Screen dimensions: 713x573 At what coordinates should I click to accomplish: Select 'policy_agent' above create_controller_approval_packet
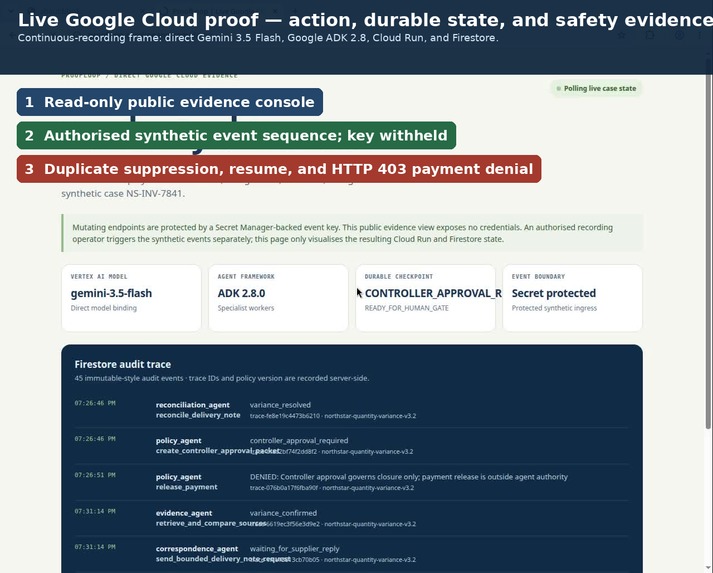tap(179, 440)
